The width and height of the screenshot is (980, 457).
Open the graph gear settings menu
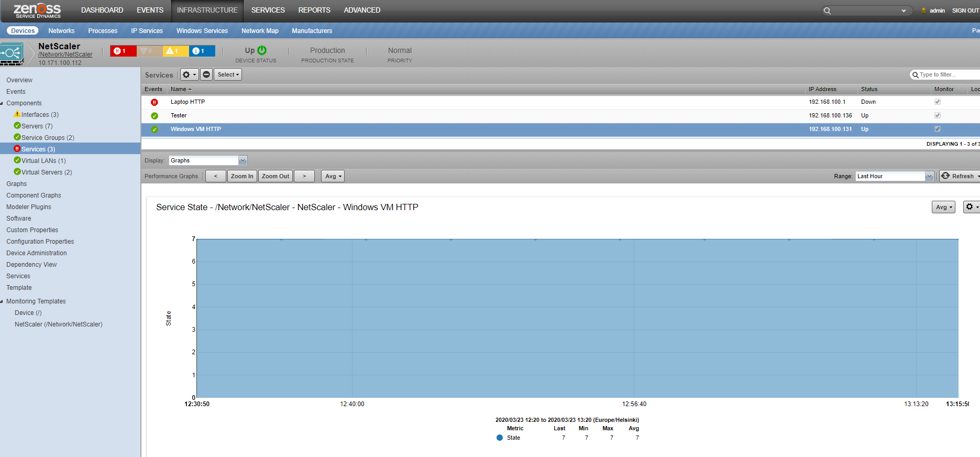click(972, 207)
